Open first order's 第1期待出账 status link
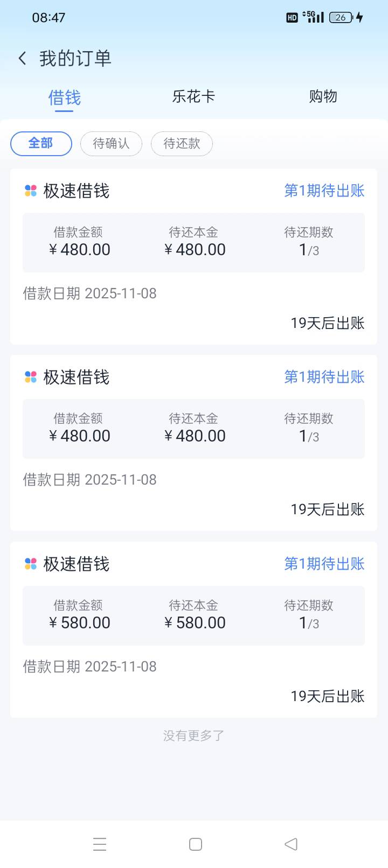388x868 pixels. [324, 191]
